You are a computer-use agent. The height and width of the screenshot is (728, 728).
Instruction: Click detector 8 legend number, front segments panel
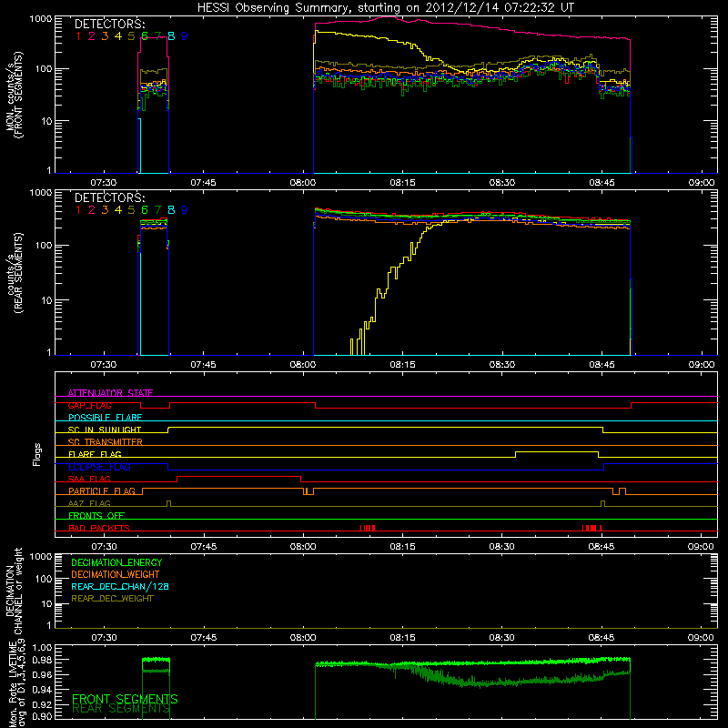pyautogui.click(x=171, y=36)
